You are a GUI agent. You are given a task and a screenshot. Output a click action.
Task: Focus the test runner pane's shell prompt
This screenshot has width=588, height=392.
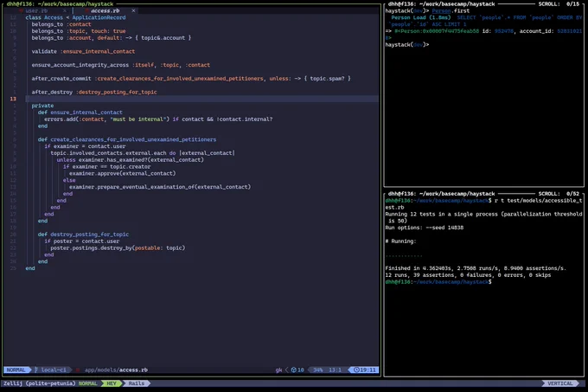[x=438, y=282]
